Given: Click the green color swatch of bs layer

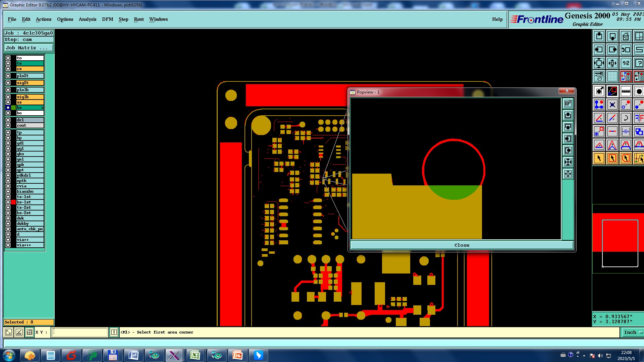Looking at the screenshot, I should 13,108.
